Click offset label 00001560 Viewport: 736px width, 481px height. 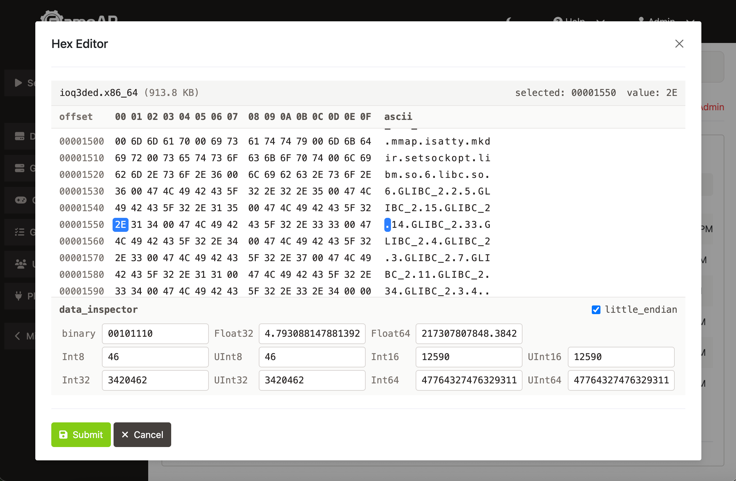82,241
